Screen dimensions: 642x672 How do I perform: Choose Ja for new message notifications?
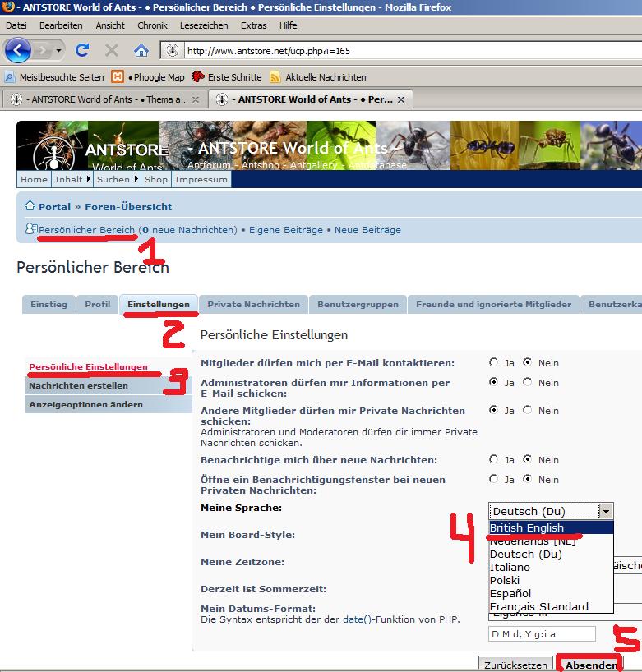pos(493,459)
